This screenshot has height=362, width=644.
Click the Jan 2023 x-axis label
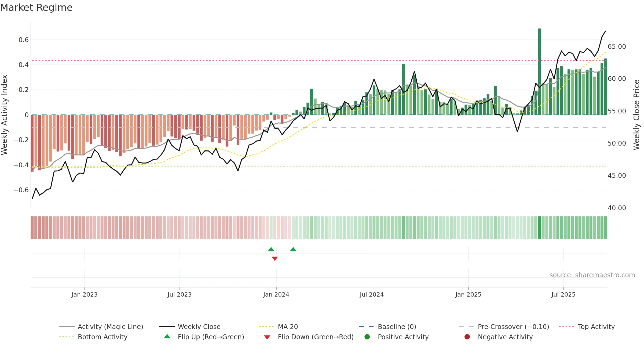[85, 295]
